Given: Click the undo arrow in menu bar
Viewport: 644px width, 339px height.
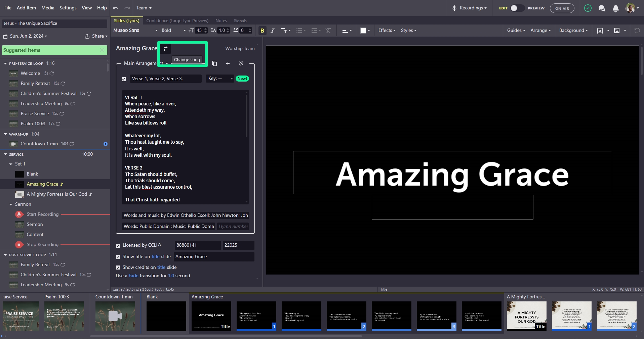Looking at the screenshot, I should tap(116, 8).
